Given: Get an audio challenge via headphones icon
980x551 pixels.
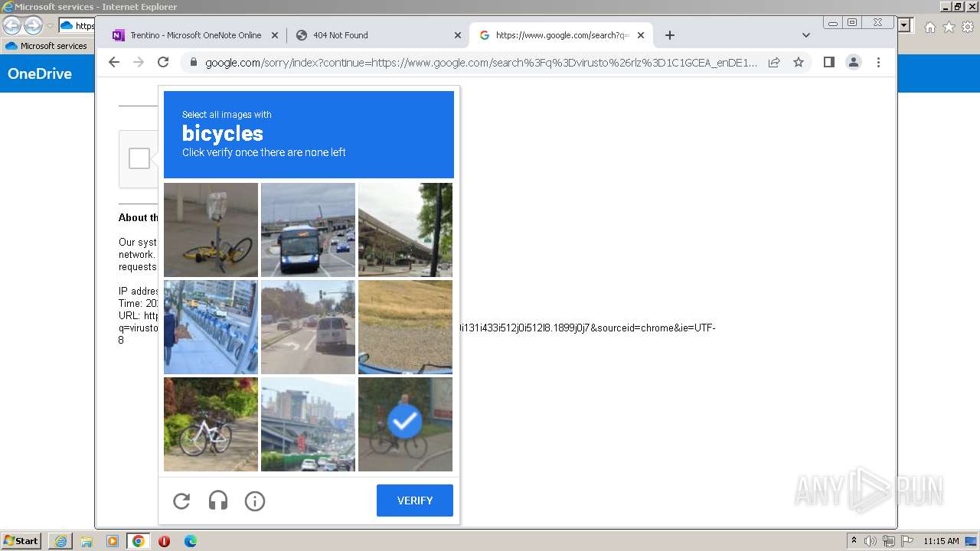Looking at the screenshot, I should [218, 501].
